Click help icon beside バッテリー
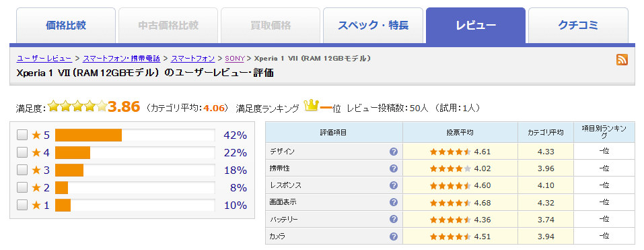This screenshot has height=250, width=644. tap(394, 219)
